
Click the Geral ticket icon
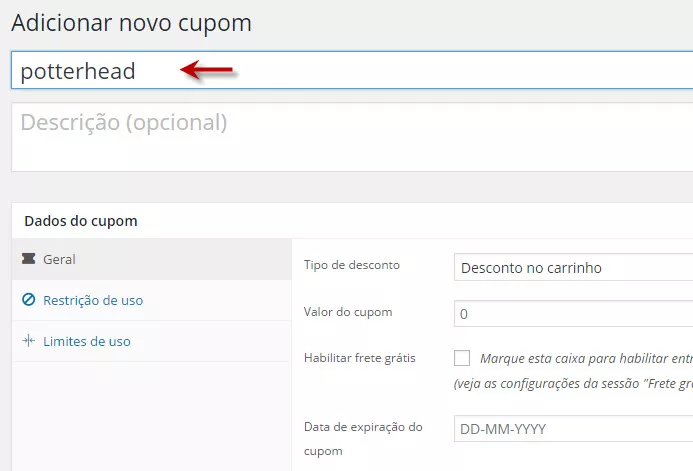click(28, 259)
